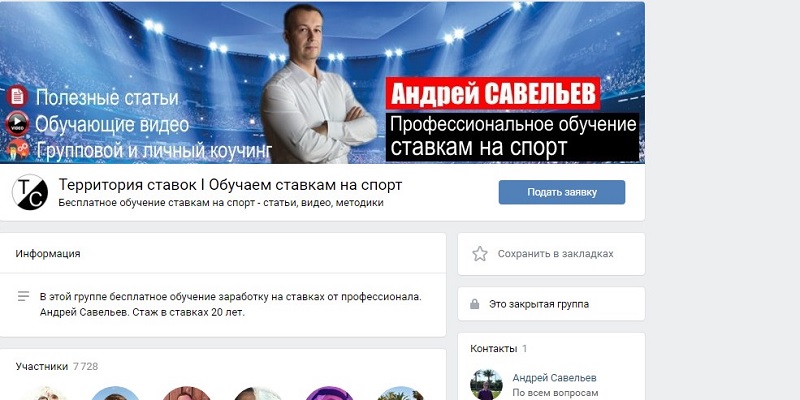
Task: Open first member avatar in Участники
Action: 44,393
